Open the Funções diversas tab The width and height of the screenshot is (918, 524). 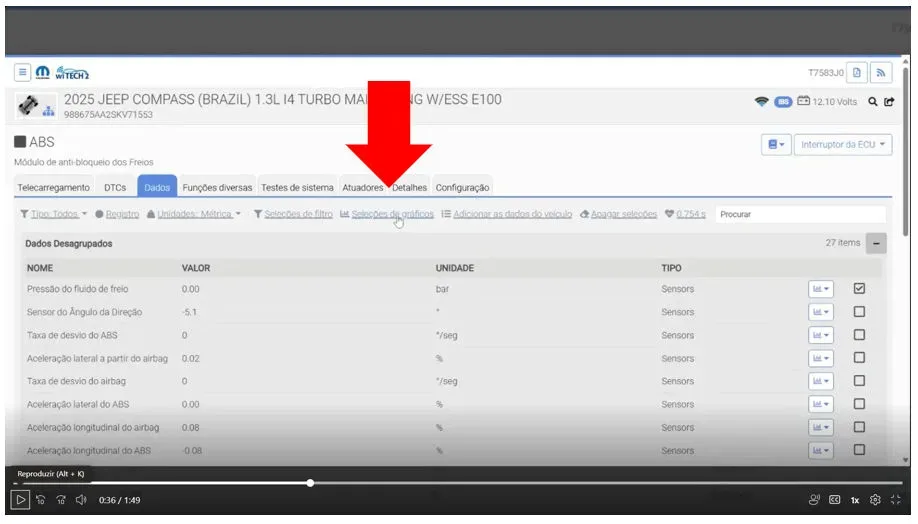(217, 187)
